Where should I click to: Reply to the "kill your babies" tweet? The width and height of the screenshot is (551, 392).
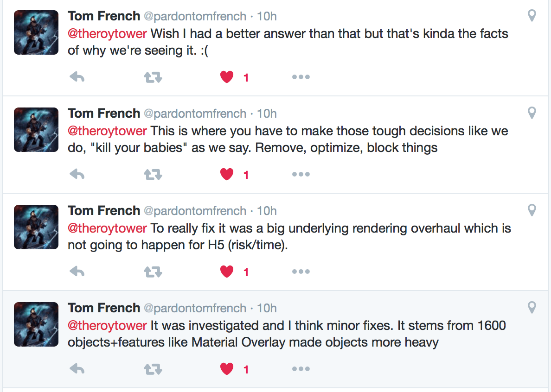pyautogui.click(x=77, y=175)
